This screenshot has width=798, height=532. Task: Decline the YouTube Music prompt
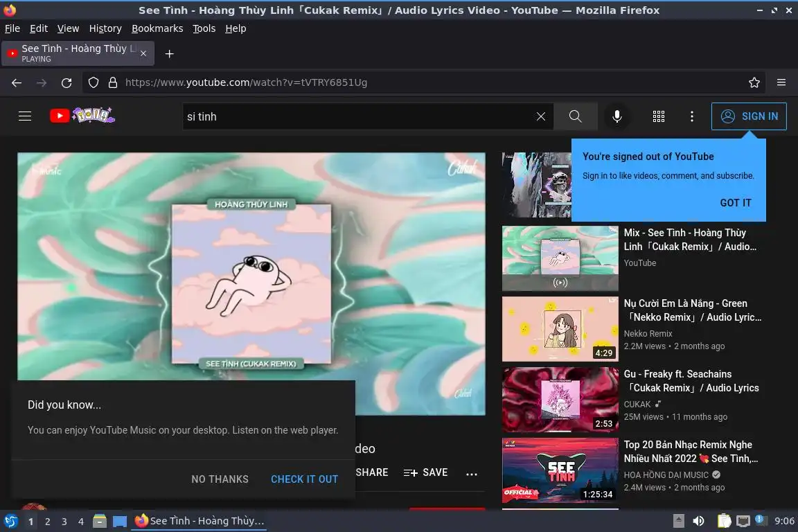click(x=220, y=479)
